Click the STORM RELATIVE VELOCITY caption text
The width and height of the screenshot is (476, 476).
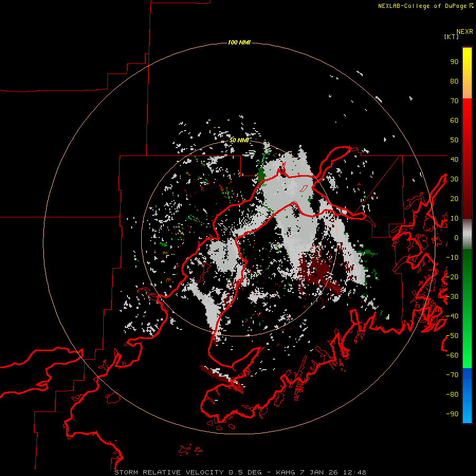(x=169, y=472)
